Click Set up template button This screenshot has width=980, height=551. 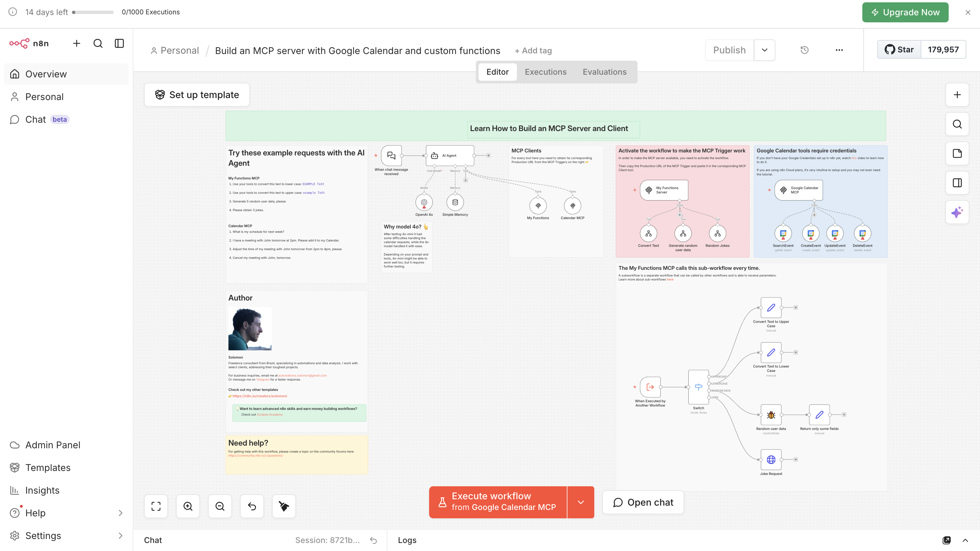197,95
